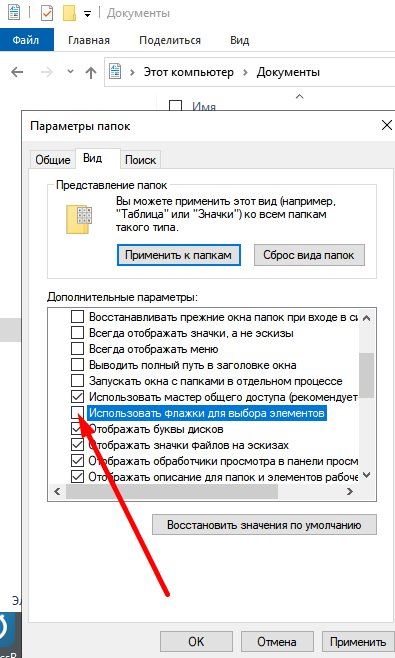
Task: Enable Всегда отображать меню checkbox
Action: point(77,349)
